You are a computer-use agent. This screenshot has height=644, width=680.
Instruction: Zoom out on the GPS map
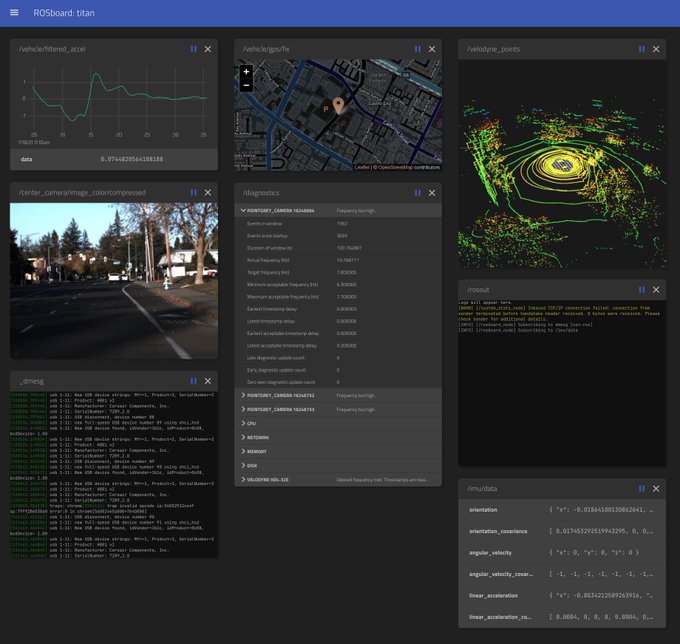click(x=246, y=86)
